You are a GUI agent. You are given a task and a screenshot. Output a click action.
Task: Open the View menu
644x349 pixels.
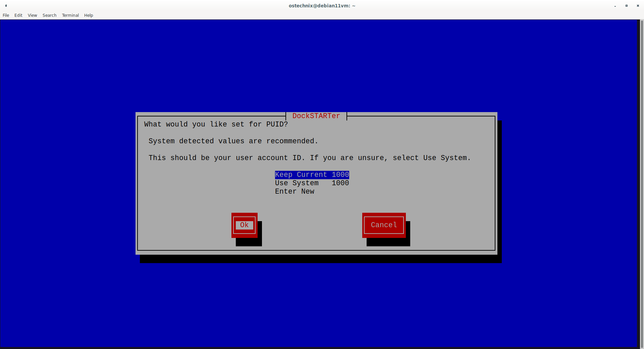33,15
